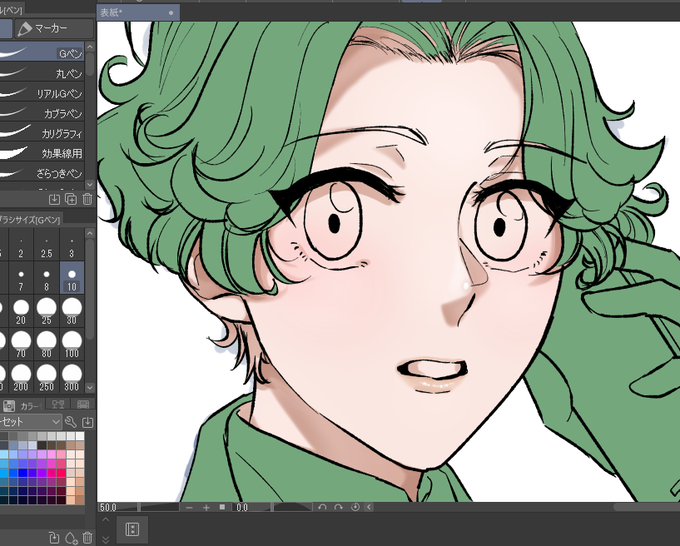680x546 pixels.
Task: Select the 丸ペン sub tool
Action: click(42, 73)
